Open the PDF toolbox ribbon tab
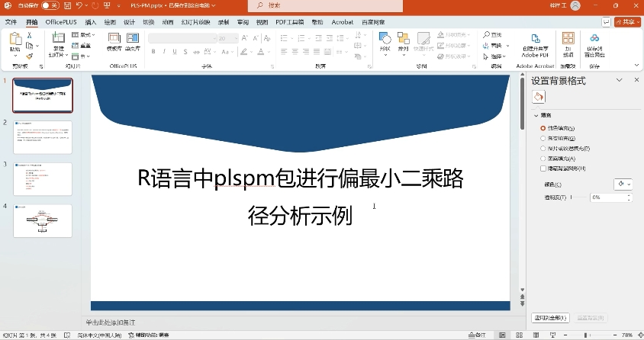Viewport: 644px width, 340px height. click(289, 22)
